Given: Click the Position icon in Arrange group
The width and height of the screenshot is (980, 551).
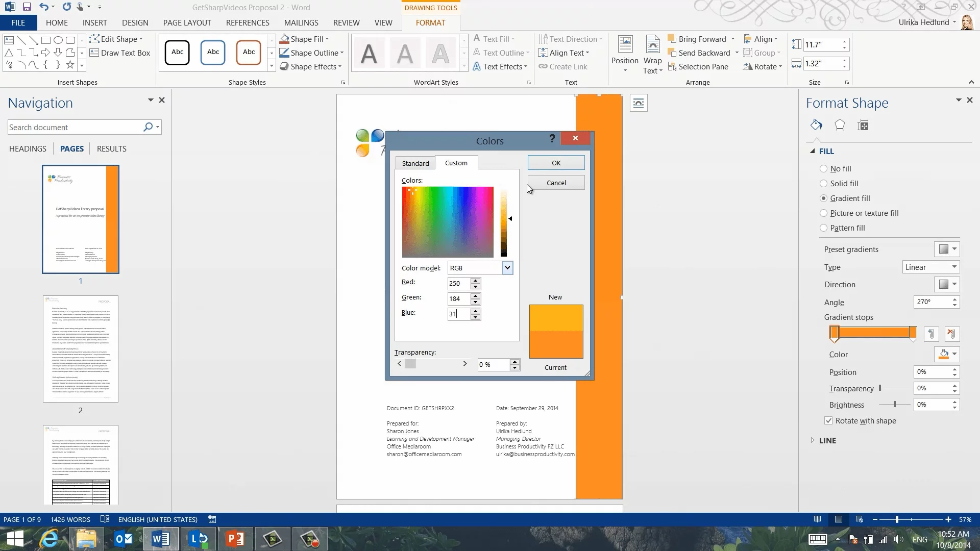Looking at the screenshot, I should point(625,54).
